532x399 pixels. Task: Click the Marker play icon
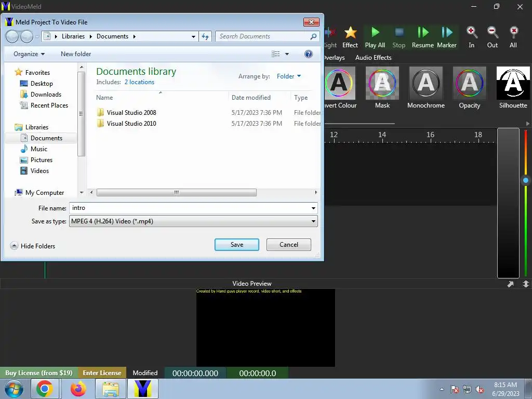click(x=447, y=33)
